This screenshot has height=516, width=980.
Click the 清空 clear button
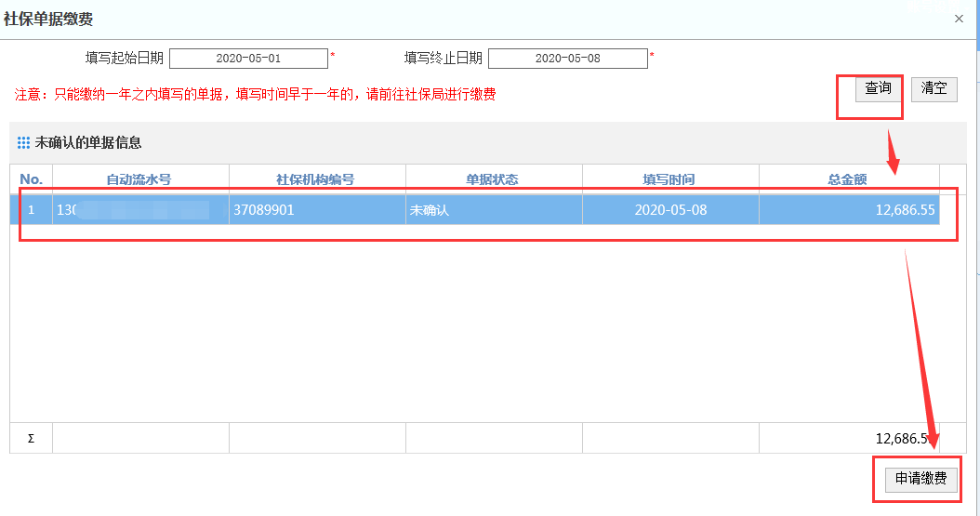click(934, 88)
